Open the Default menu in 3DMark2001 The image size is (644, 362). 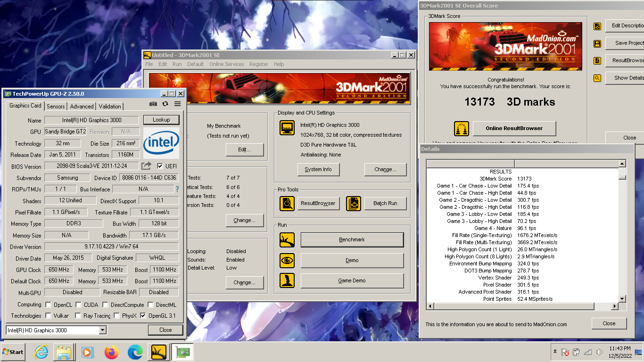point(195,64)
